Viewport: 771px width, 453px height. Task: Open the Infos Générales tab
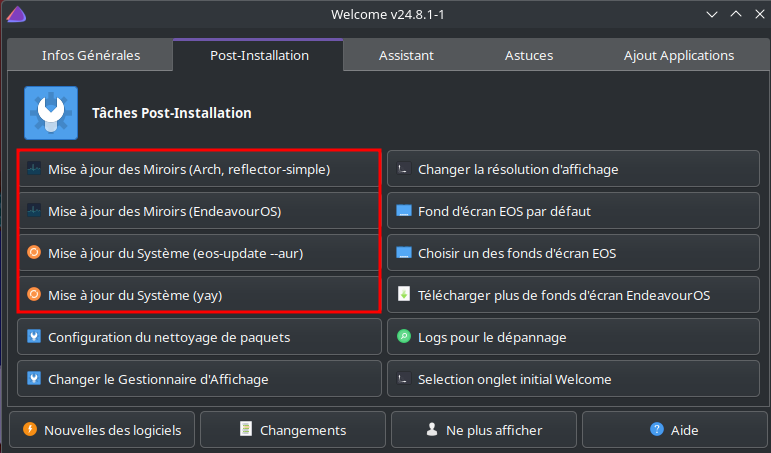91,56
